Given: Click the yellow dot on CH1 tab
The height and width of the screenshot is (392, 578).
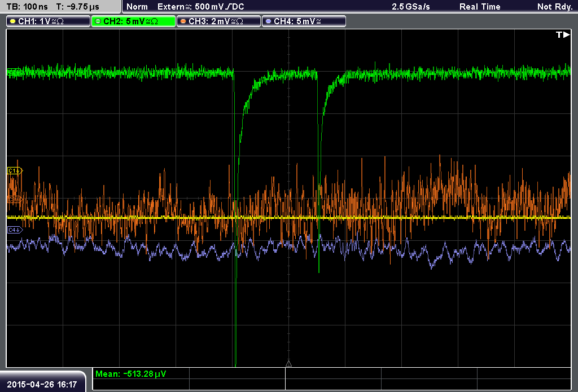Looking at the screenshot, I should (x=12, y=21).
